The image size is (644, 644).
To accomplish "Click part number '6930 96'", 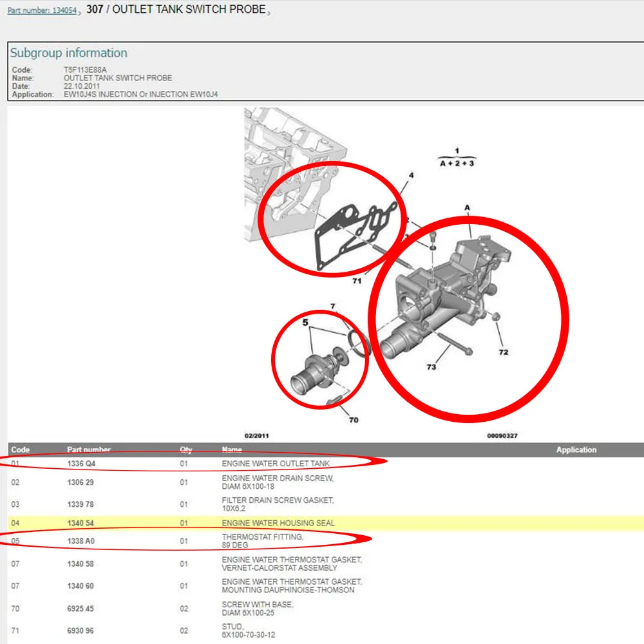I will [x=80, y=631].
